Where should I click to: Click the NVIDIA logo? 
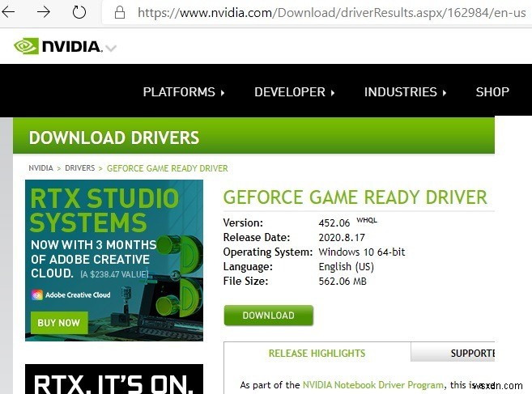tap(58, 47)
